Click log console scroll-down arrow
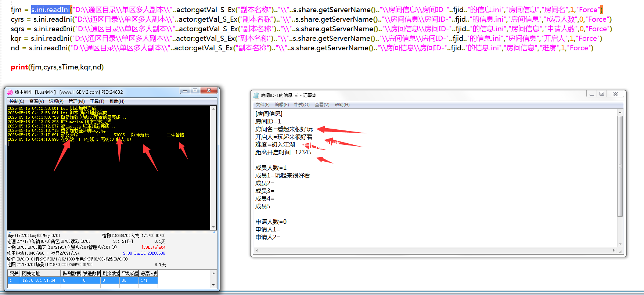 [x=213, y=227]
